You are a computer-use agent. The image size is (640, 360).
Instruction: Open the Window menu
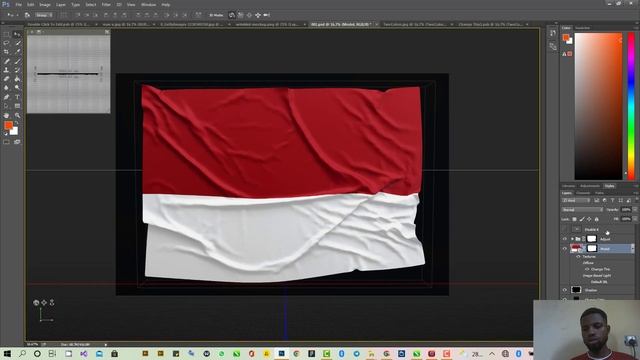[x=148, y=5]
